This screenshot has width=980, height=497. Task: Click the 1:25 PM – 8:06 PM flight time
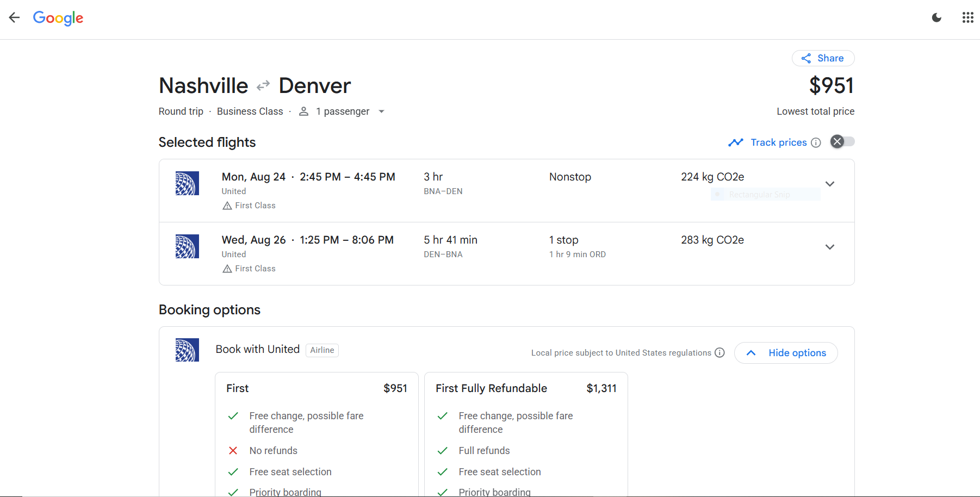pos(347,240)
